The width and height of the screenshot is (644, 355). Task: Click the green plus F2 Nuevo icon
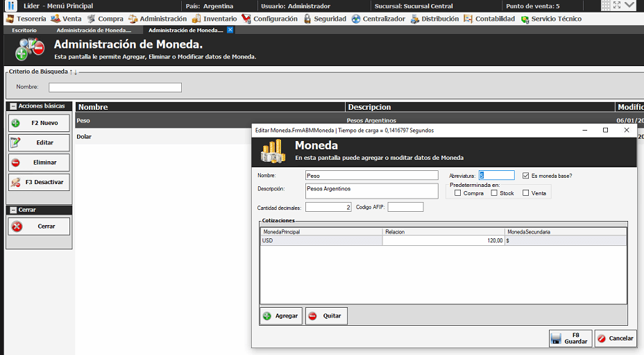click(x=16, y=123)
